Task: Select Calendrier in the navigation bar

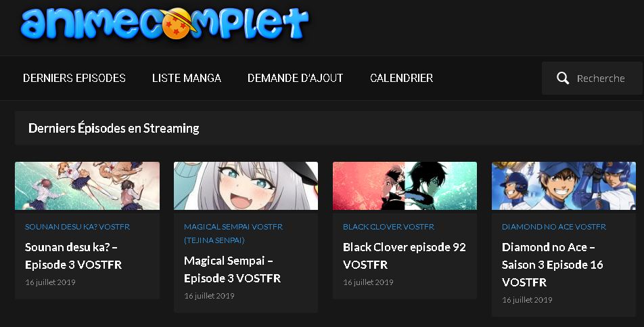Action: point(401,78)
